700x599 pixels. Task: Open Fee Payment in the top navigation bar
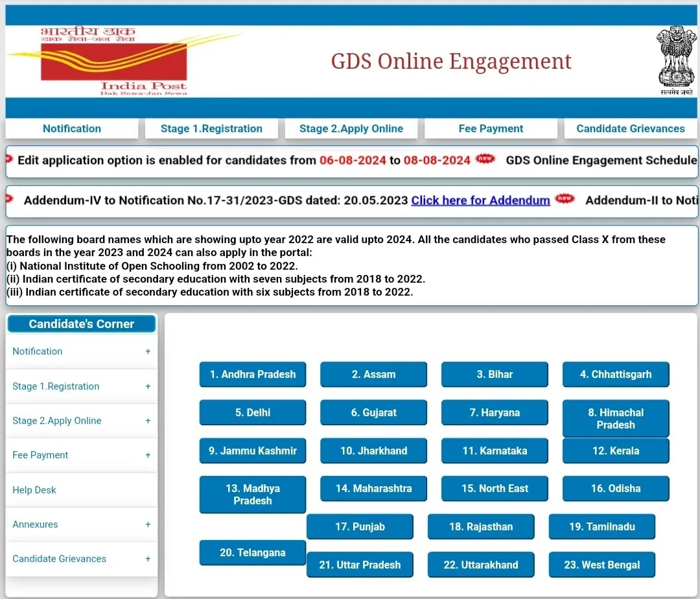(491, 128)
